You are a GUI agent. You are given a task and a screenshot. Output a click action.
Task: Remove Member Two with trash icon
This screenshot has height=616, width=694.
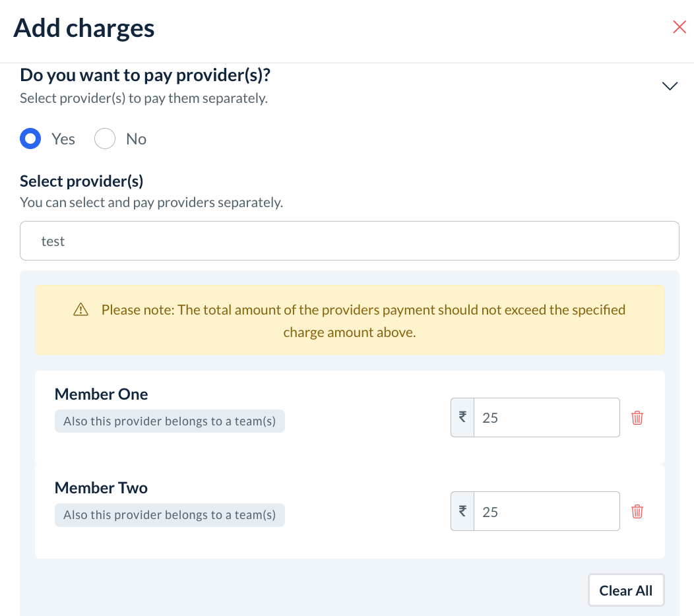pyautogui.click(x=637, y=511)
